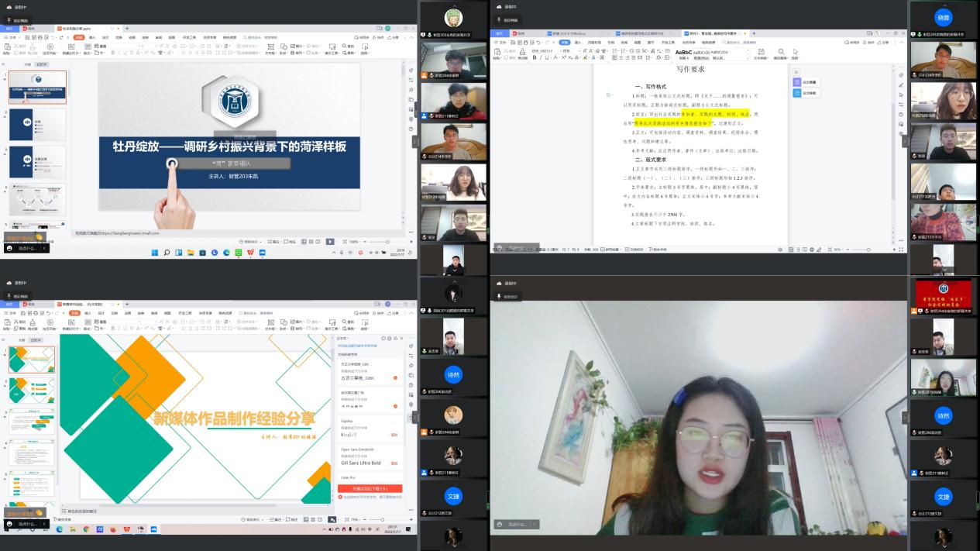The height and width of the screenshot is (551, 980).
Task: Start slideshow from the top-left PowerPoint status bar
Action: click(331, 242)
